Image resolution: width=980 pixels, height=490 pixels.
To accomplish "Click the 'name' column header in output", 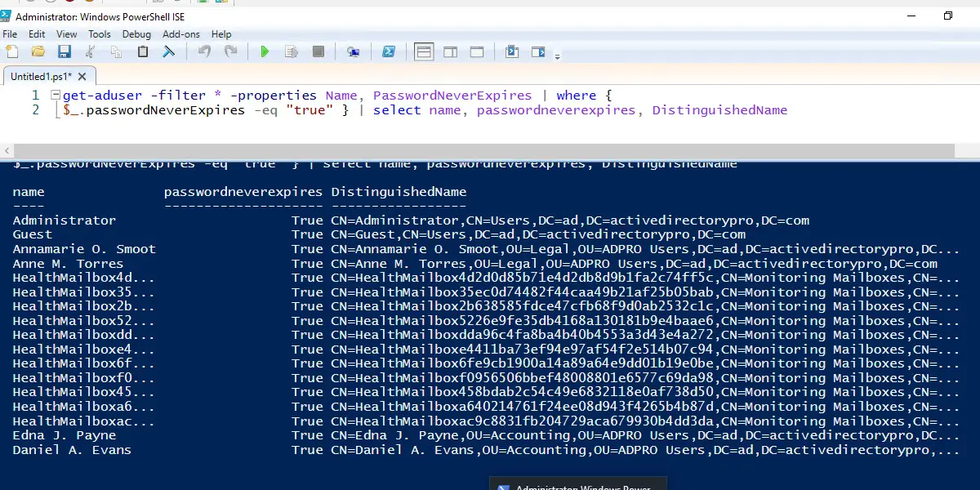I will pyautogui.click(x=29, y=192).
